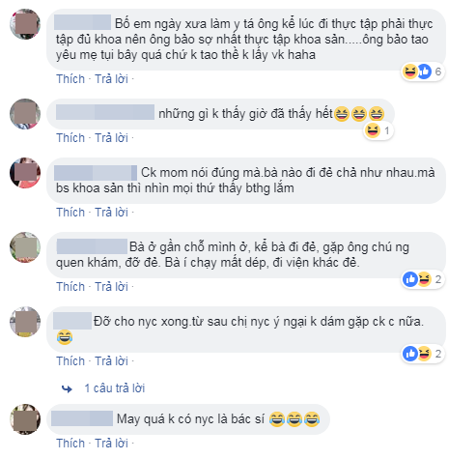Screen dimensions: 476x459
Task: Open profile name on 'Bà ở gần chỗ mình' comment
Action: click(x=92, y=246)
